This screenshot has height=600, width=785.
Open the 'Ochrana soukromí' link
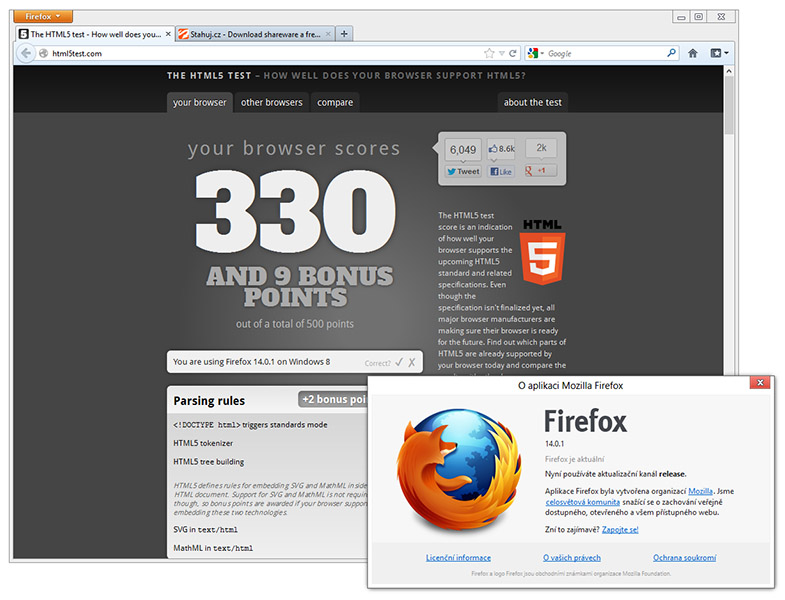(x=684, y=557)
